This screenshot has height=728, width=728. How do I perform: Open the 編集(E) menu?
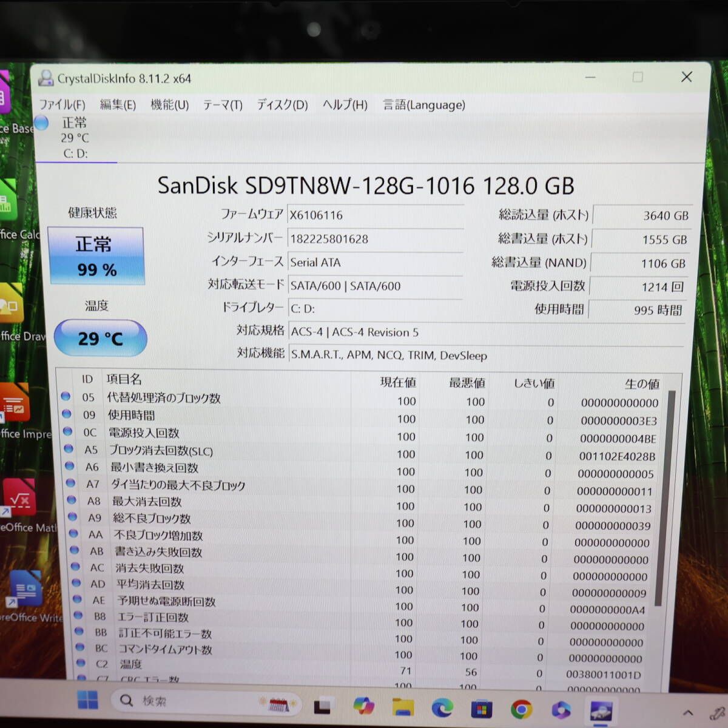[118, 104]
